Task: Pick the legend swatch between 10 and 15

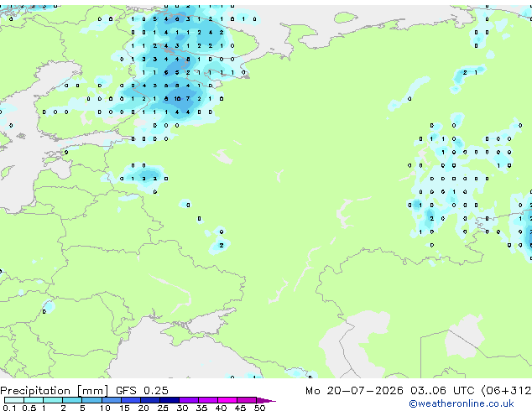Action: pyautogui.click(x=112, y=400)
